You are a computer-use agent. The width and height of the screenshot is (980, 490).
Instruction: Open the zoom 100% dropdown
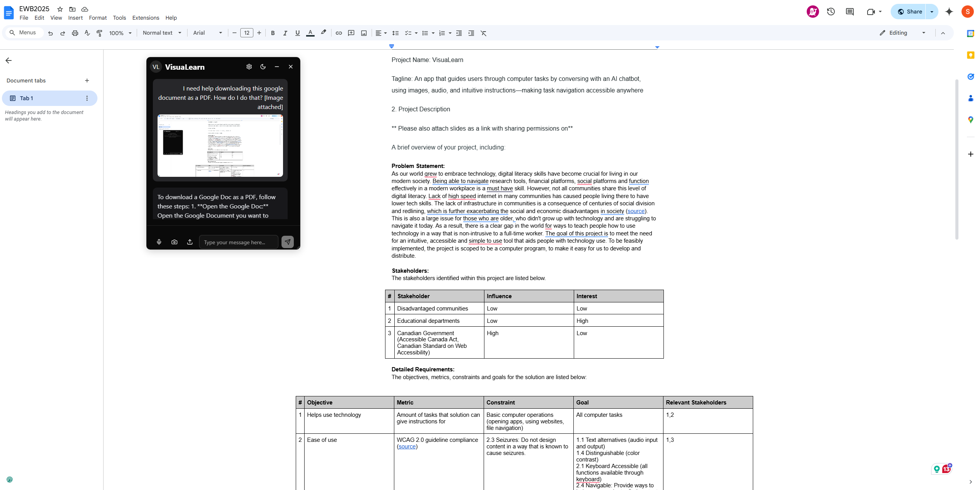(x=121, y=33)
